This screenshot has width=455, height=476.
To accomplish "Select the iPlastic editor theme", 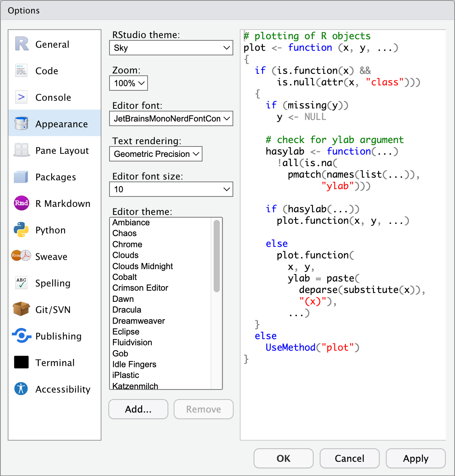I will click(x=160, y=375).
